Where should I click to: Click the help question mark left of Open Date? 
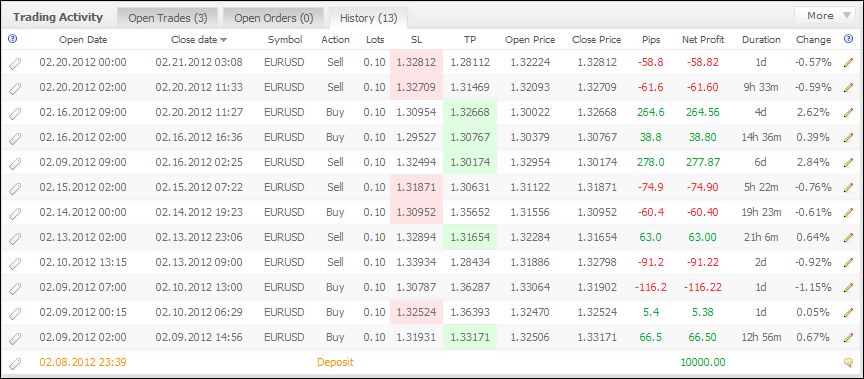pos(13,39)
